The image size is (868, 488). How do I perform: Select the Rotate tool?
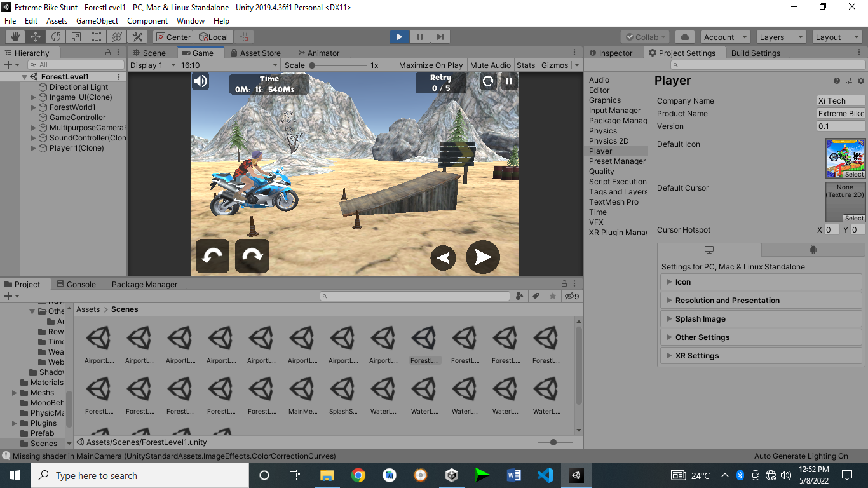coord(55,36)
